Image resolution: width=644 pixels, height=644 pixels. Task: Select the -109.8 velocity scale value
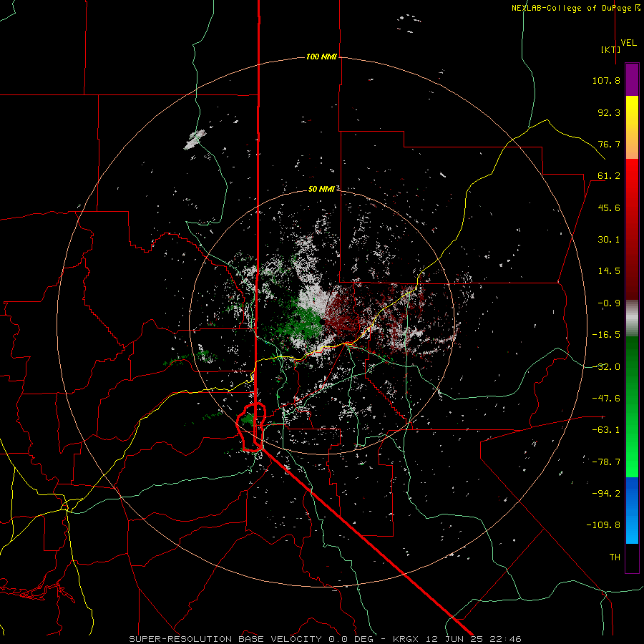coord(603,525)
